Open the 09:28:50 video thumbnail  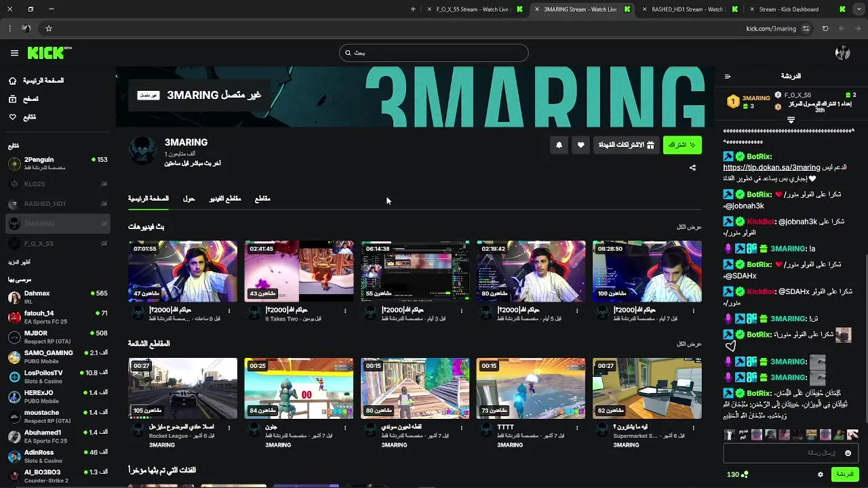tap(647, 271)
